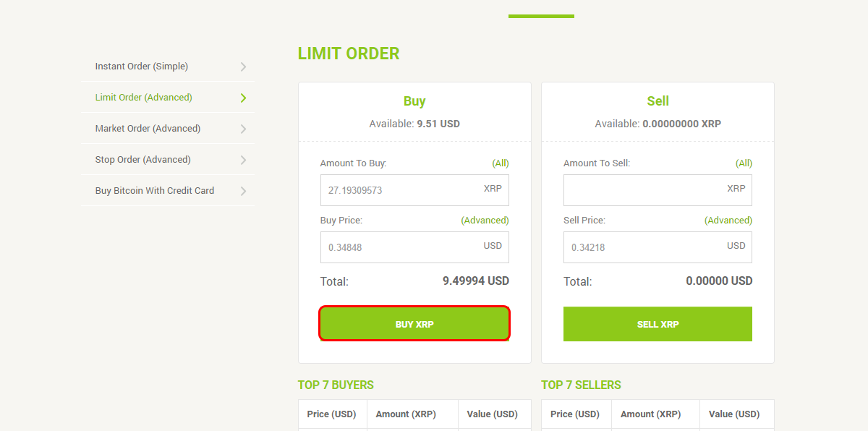Viewport: 868px width, 431px height.
Task: Open (Advanced) link next to Buy Price
Action: (x=485, y=221)
